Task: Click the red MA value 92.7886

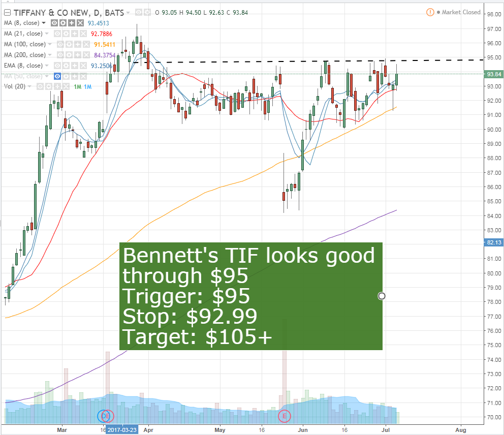Action: (x=102, y=34)
